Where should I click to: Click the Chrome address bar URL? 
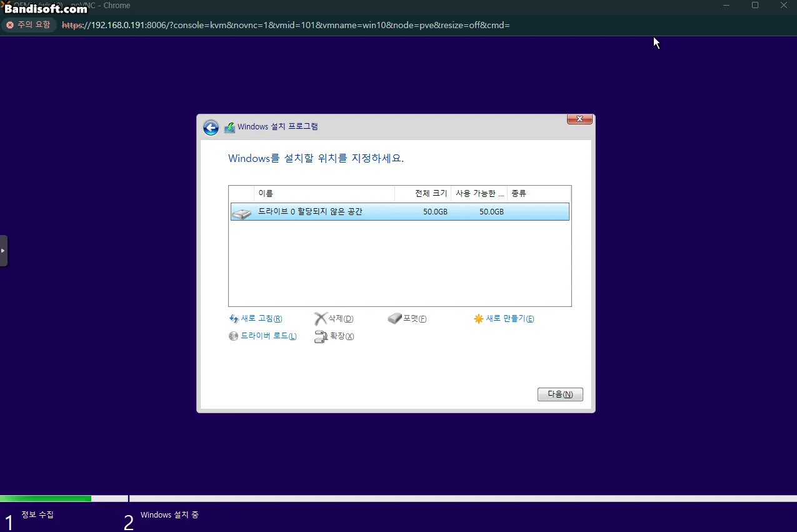(286, 25)
